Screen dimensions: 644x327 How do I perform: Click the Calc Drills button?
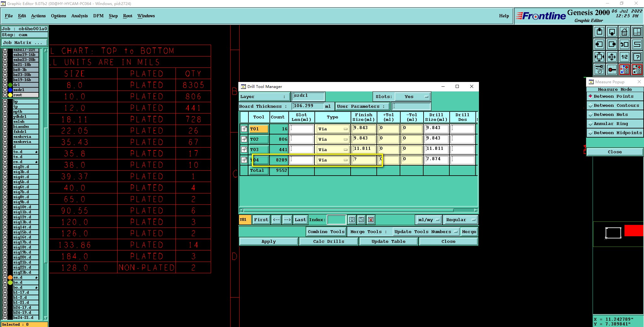[x=329, y=242]
